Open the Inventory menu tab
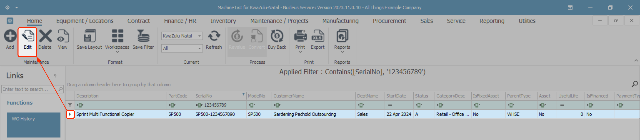This screenshot has width=644, height=140. [223, 21]
